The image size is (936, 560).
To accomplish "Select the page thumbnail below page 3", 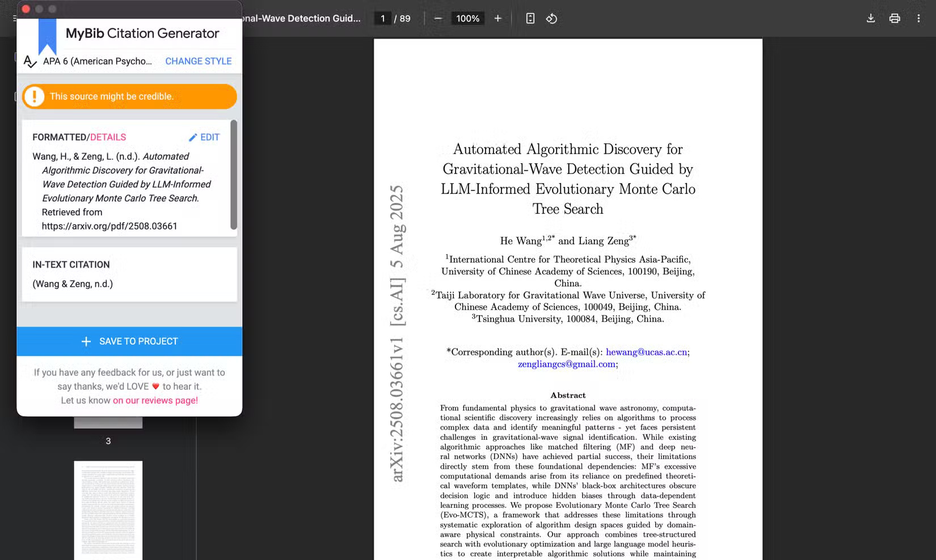I will (108, 509).
